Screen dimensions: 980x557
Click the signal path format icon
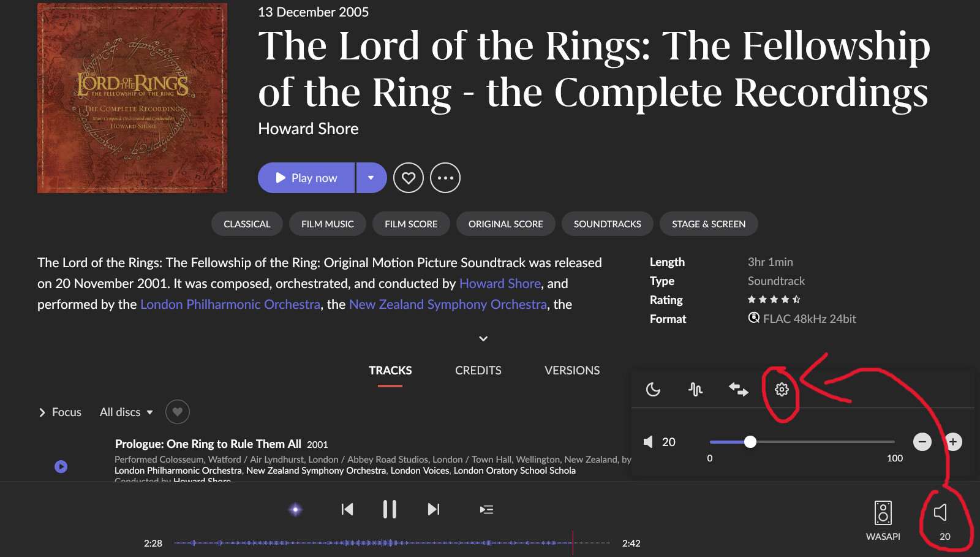(x=754, y=317)
